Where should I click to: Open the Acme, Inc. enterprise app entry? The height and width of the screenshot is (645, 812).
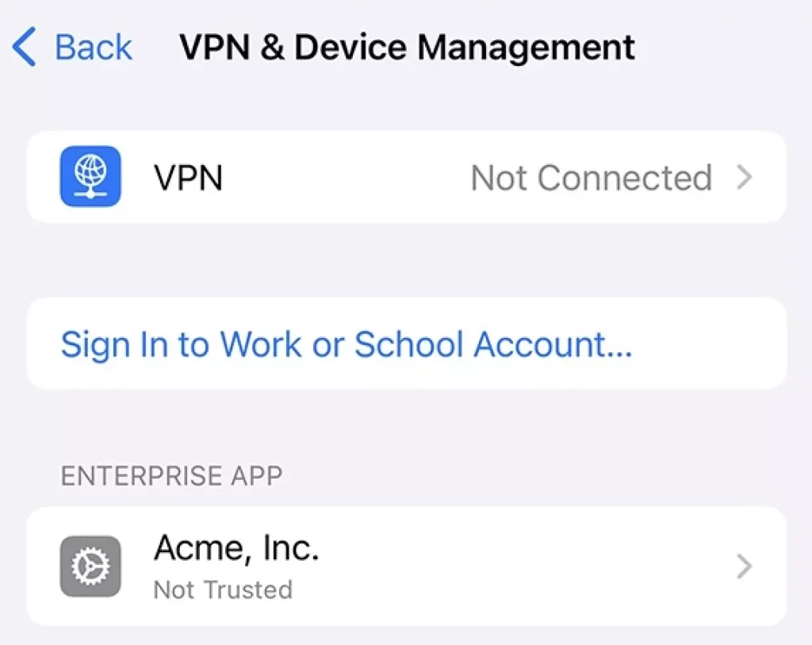click(x=236, y=549)
